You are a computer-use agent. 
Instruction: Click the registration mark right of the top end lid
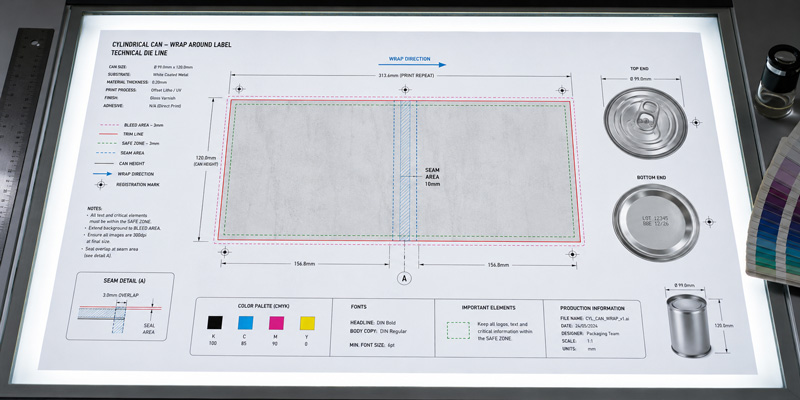tap(695, 122)
